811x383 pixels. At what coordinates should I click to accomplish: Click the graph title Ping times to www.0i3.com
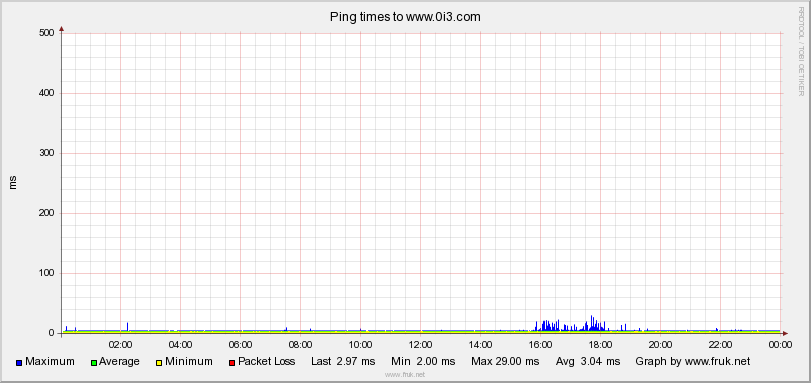[405, 17]
